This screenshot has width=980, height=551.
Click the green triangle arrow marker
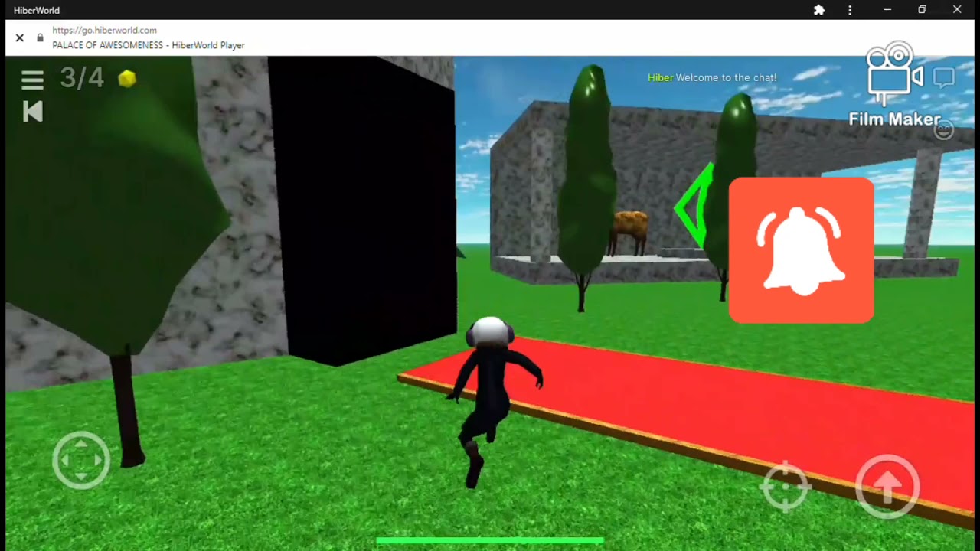[x=694, y=205]
